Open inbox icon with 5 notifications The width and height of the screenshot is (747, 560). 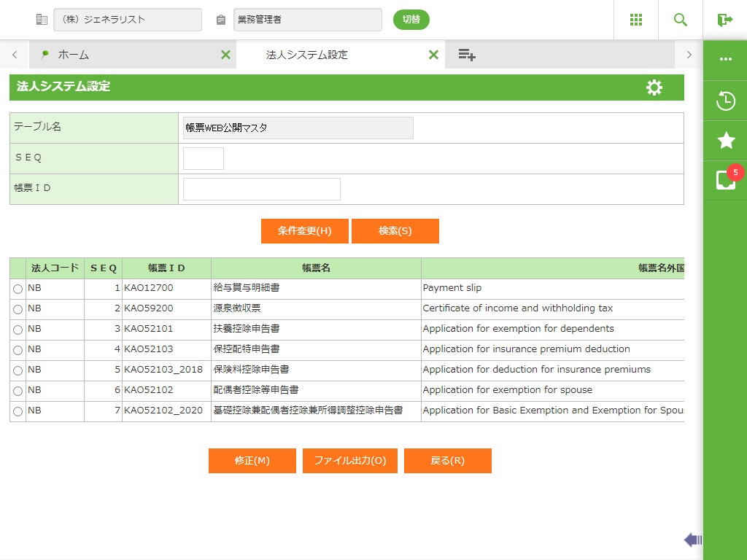click(x=725, y=180)
